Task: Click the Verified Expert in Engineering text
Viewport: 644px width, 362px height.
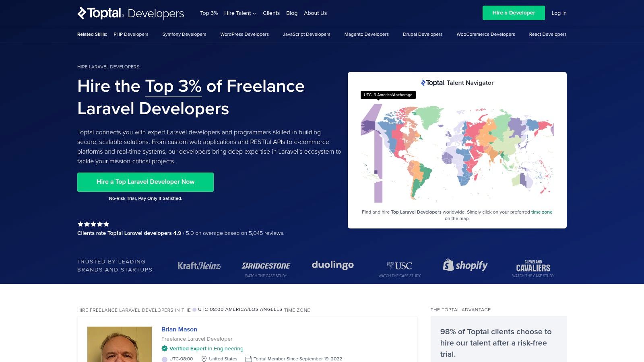Action: 206,348
